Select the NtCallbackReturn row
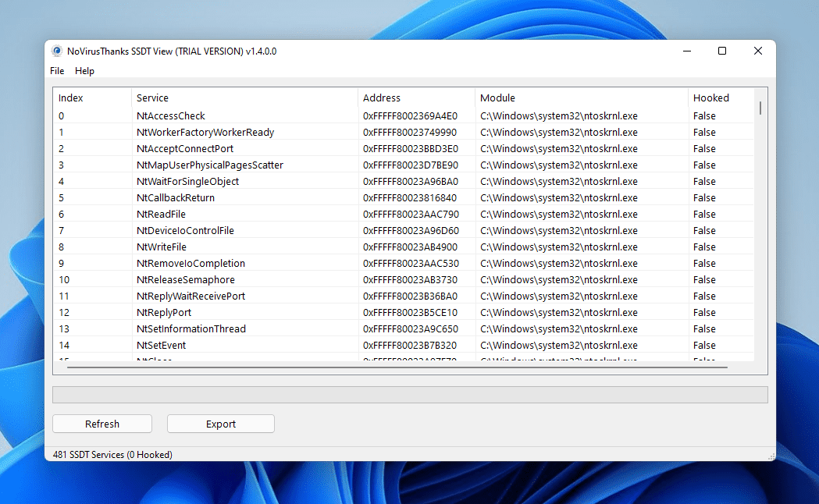Image resolution: width=819 pixels, height=504 pixels. [x=403, y=197]
